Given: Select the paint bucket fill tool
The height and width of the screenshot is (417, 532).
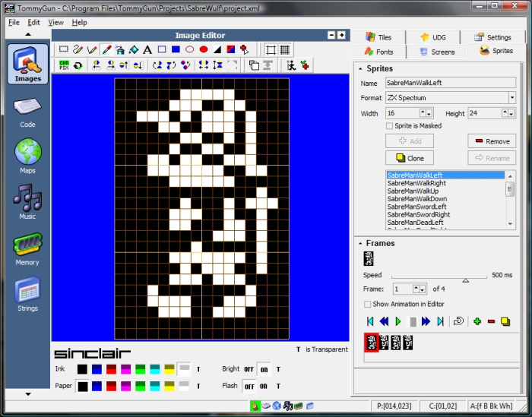Looking at the screenshot, I should (134, 49).
